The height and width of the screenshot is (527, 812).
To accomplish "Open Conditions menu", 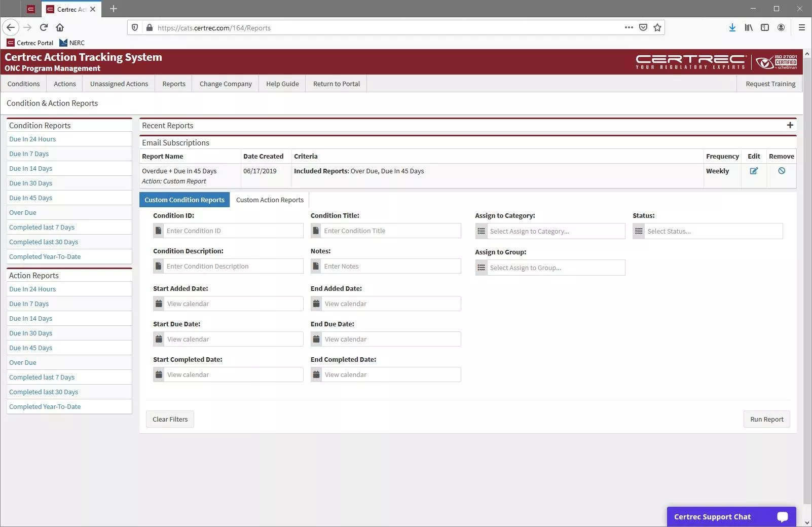I will coord(23,84).
